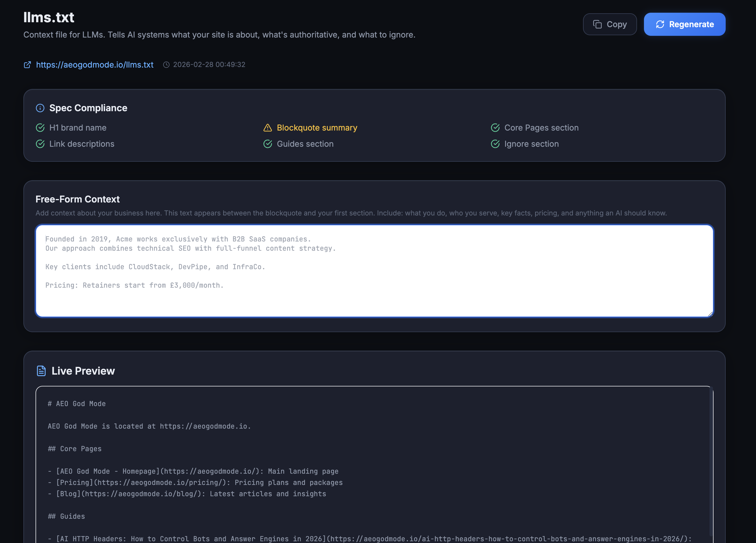Select the Pricing link in the Live Preview

(x=75, y=482)
